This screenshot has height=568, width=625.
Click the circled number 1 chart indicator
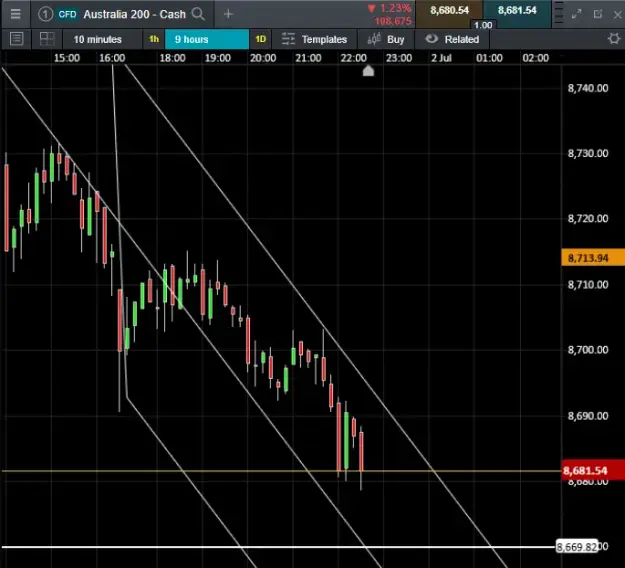[x=45, y=14]
